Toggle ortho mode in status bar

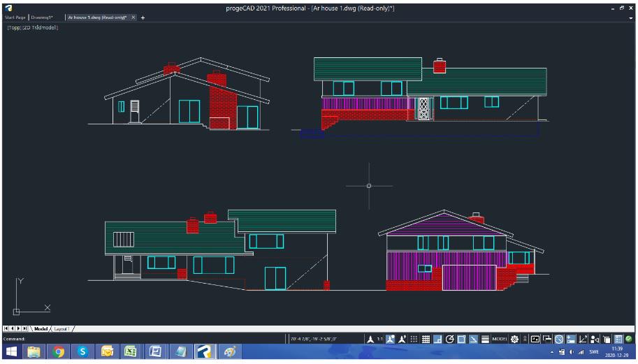pyautogui.click(x=437, y=339)
